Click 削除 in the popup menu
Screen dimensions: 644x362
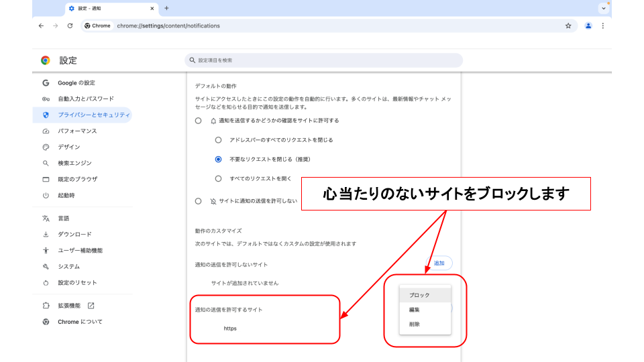coord(415,324)
